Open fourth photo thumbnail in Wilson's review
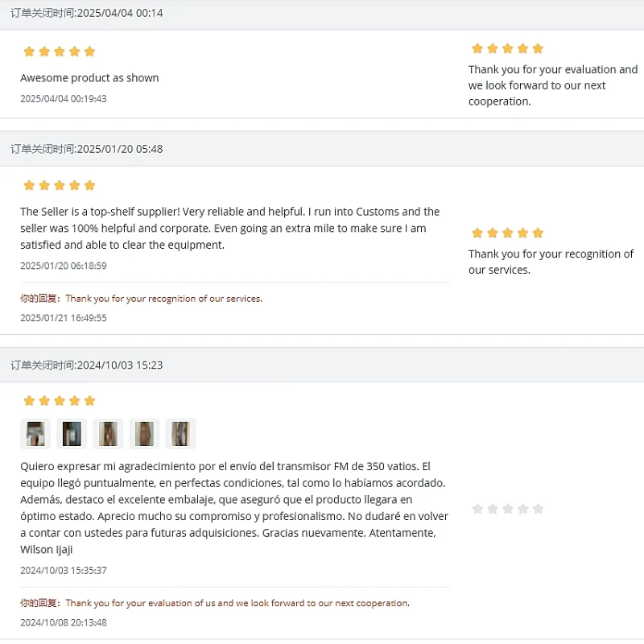This screenshot has height=644, width=644. (144, 434)
